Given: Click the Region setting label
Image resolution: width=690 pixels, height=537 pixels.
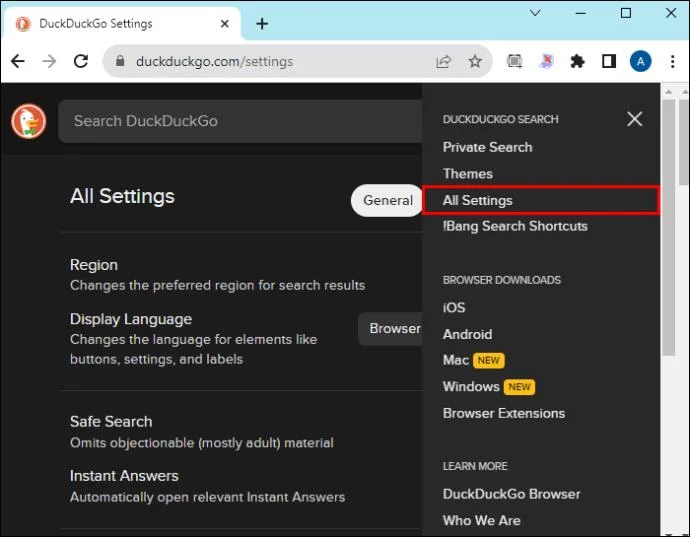Looking at the screenshot, I should click(94, 265).
